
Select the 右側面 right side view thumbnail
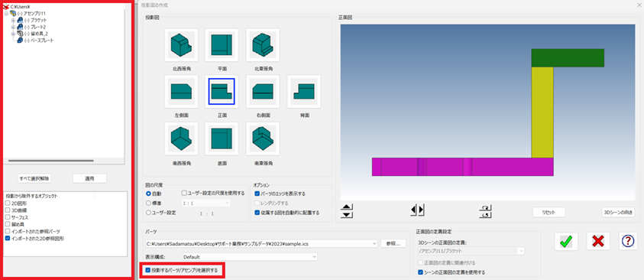[263, 91]
